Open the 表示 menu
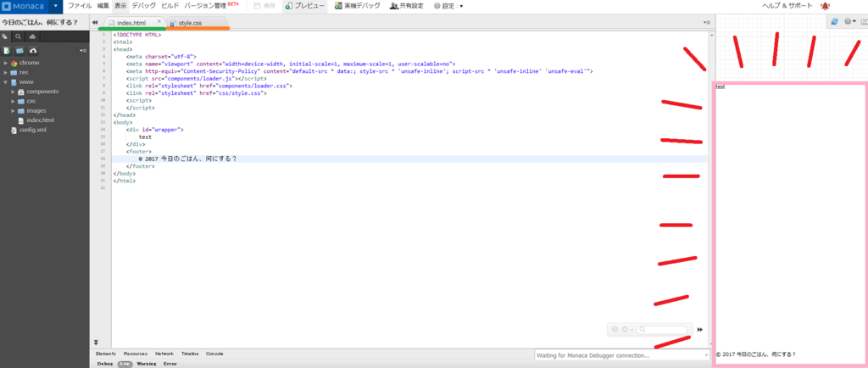868x368 pixels. click(x=120, y=6)
